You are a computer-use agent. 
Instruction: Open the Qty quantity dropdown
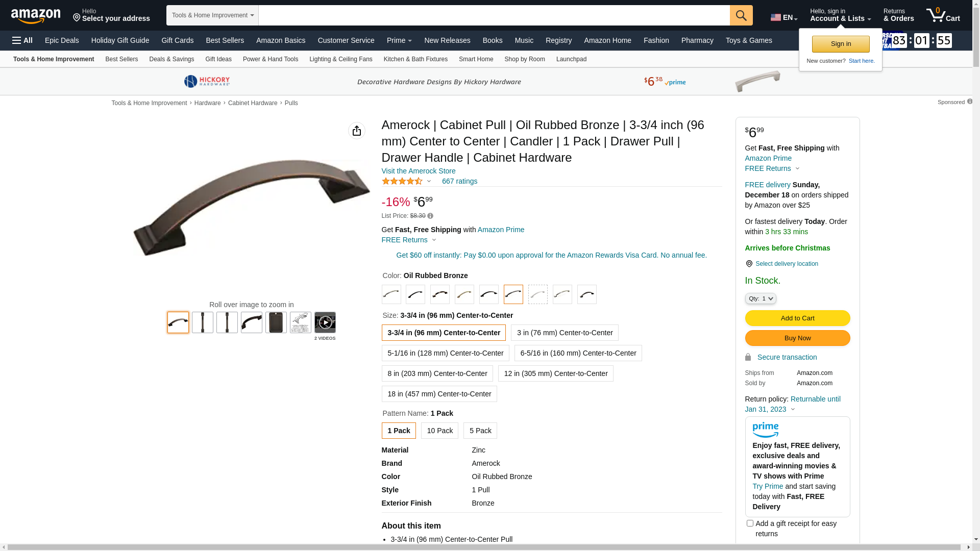click(x=761, y=298)
